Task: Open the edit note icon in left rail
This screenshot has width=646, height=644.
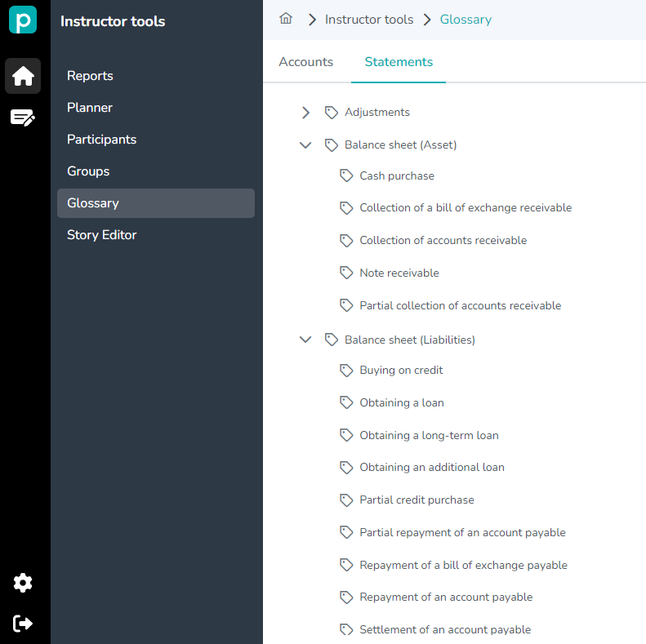Action: [23, 118]
